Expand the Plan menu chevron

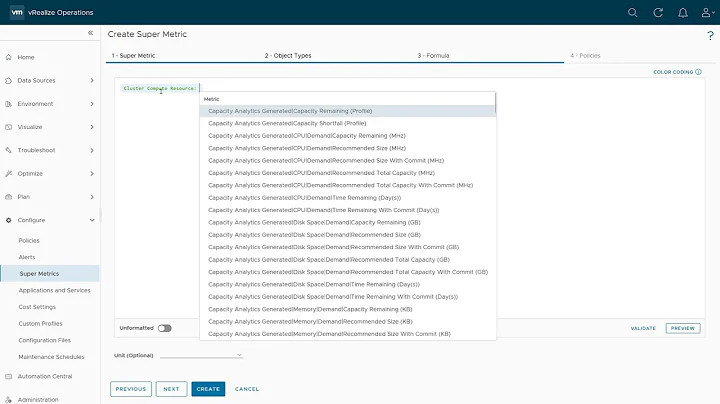(x=92, y=197)
